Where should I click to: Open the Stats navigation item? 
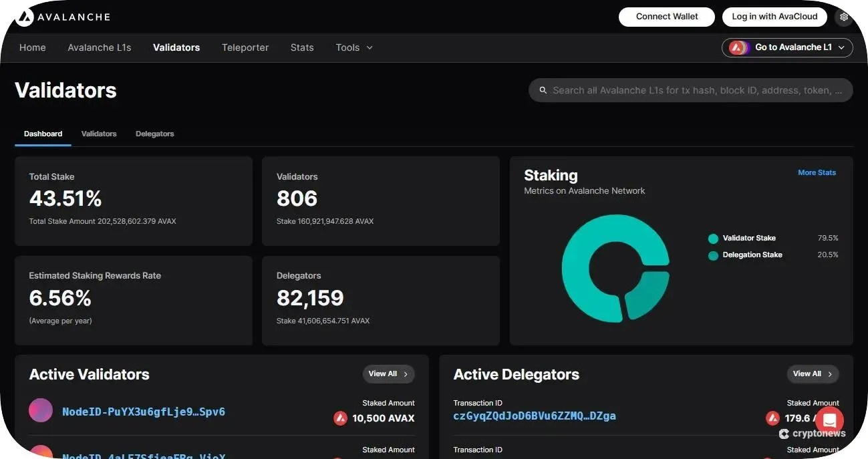point(302,47)
